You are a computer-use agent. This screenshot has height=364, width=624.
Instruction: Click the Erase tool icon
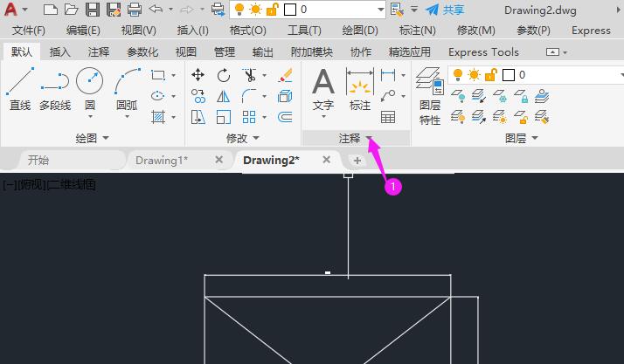pyautogui.click(x=285, y=75)
